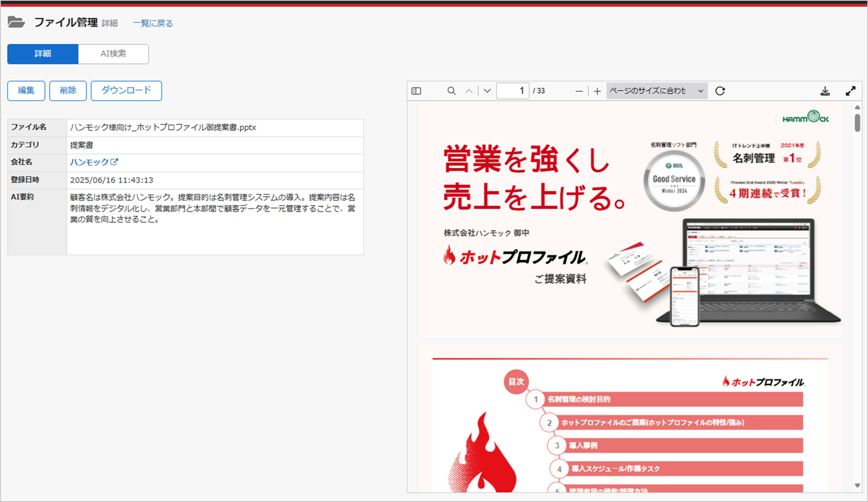Open the ハンモック company link
The width and height of the screenshot is (868, 502).
(x=94, y=162)
